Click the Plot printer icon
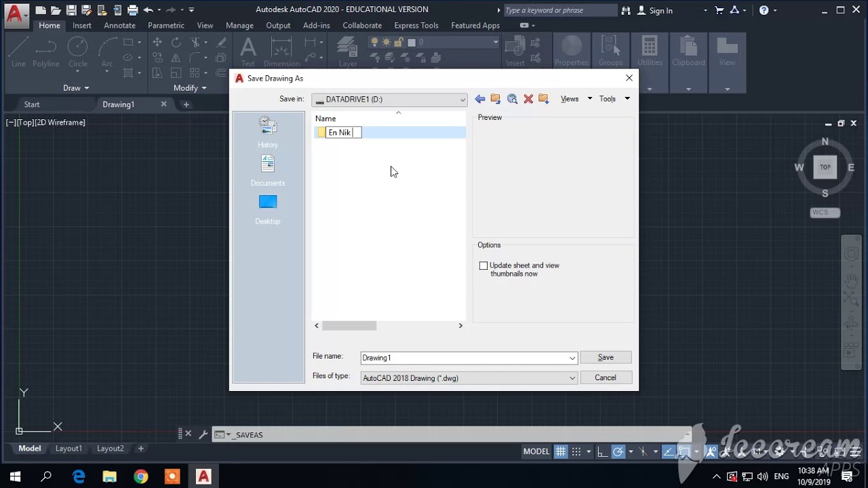This screenshot has width=868, height=488. 133,10
